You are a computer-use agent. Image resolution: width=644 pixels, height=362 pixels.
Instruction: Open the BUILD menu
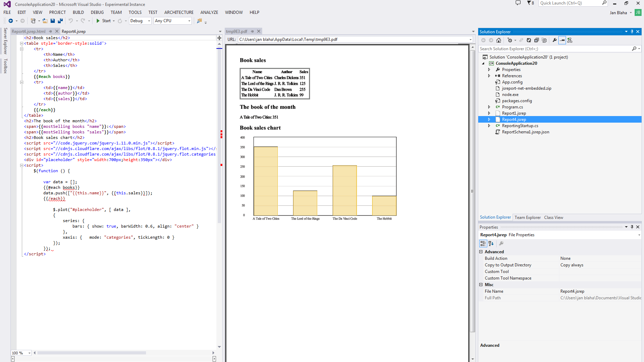(x=78, y=12)
